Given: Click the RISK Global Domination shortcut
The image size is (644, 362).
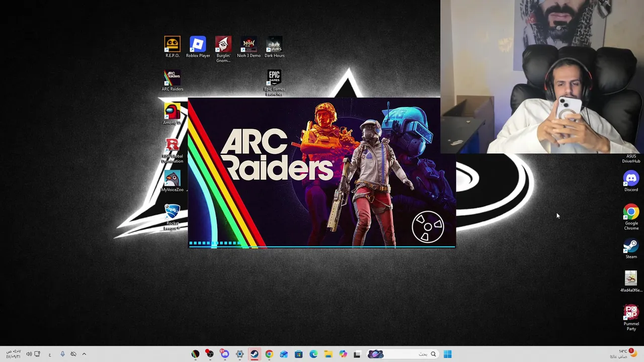Looking at the screenshot, I should [x=172, y=150].
